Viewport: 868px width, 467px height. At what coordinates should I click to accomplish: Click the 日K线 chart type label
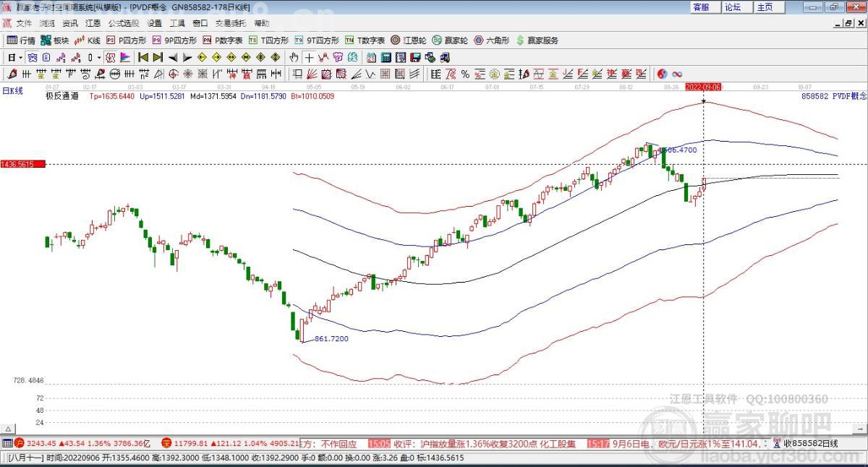click(12, 91)
